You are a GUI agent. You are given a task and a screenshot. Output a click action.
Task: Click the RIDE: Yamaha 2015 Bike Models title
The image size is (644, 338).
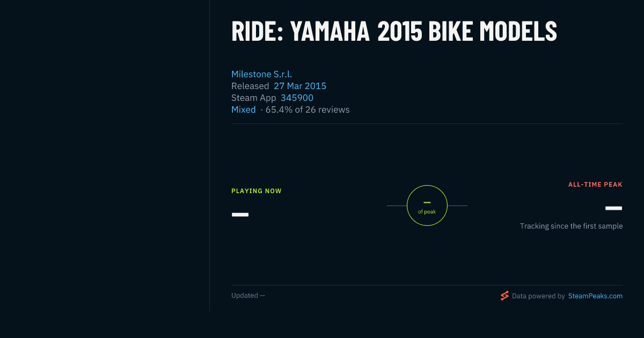394,32
